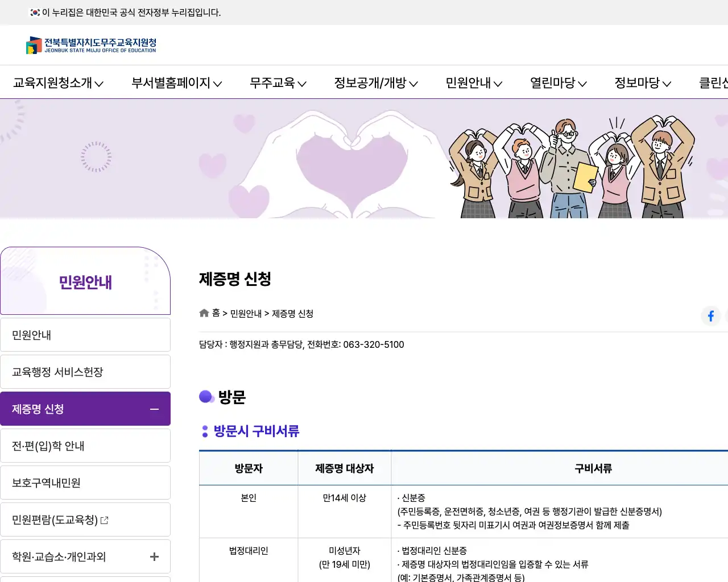Open the 무주교육 dropdown menu

pyautogui.click(x=278, y=83)
